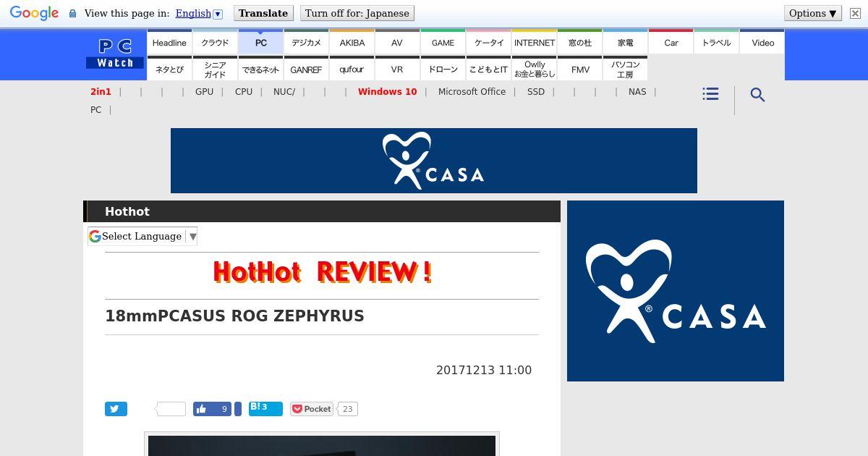The height and width of the screenshot is (456, 868).
Task: Click the HotHot REVIEW! banner image
Action: click(x=322, y=272)
